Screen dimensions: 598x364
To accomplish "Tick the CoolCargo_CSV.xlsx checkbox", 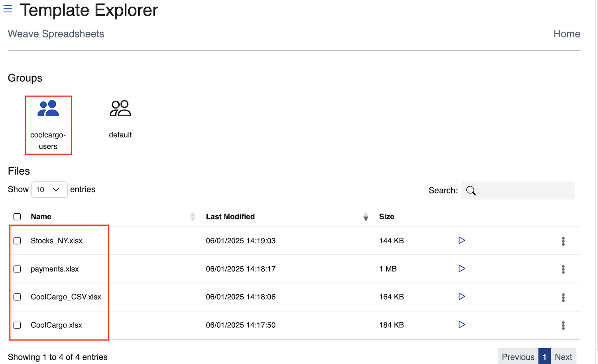I will [17, 297].
